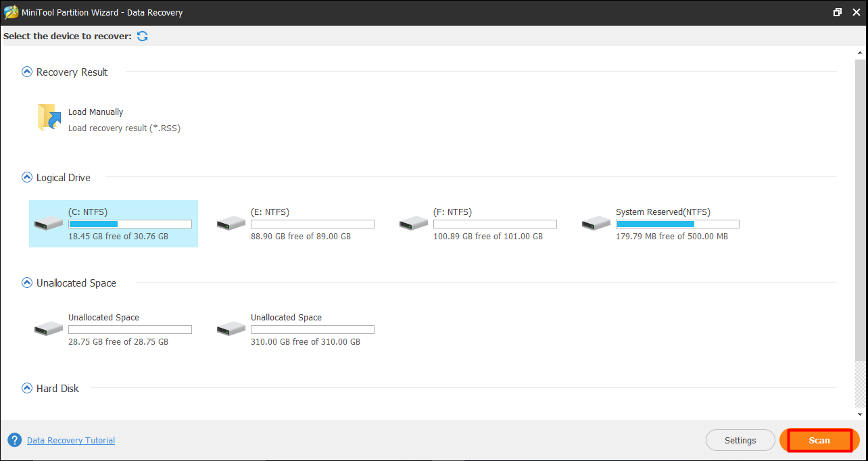Open the Settings button
This screenshot has height=461, width=868.
[x=740, y=440]
